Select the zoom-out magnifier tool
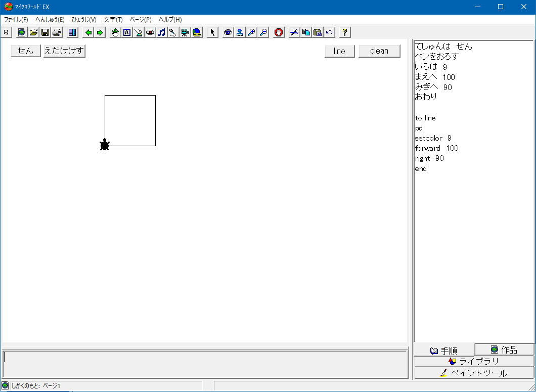Screen dimensions: 536x392 pos(263,32)
